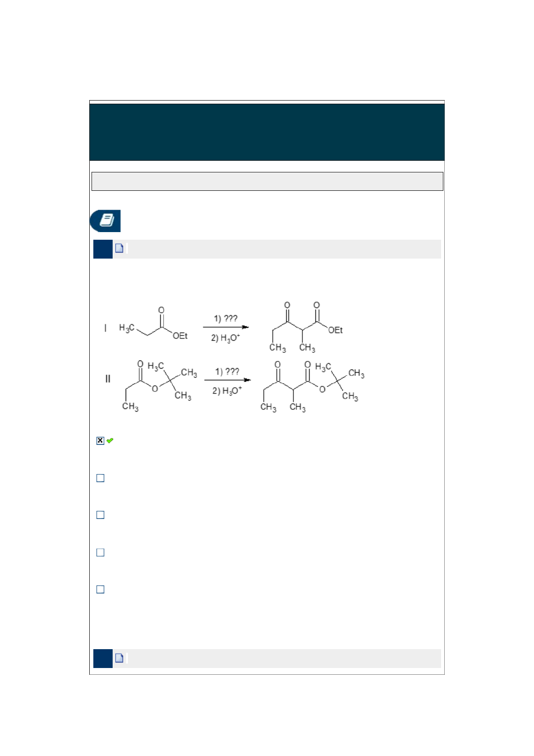Screen dimensions: 534x756
Task: Click the bottom question's dark blue number box
Action: pos(103,658)
